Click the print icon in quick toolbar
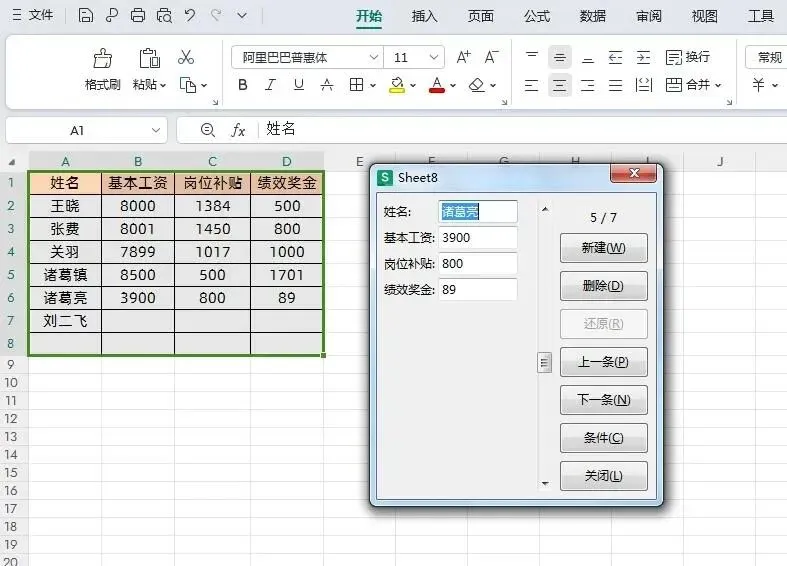Image resolution: width=787 pixels, height=566 pixels. coord(138,16)
